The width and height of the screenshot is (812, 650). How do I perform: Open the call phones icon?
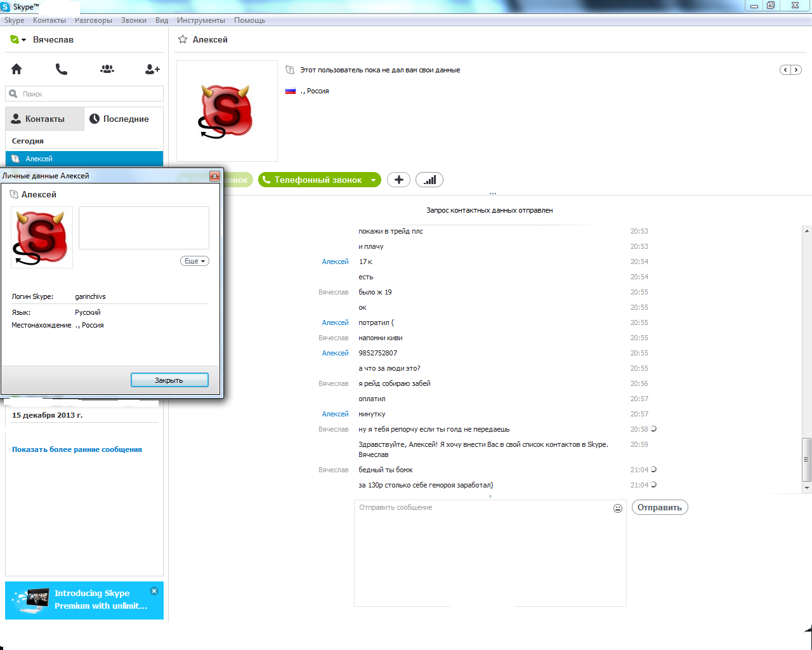[62, 69]
